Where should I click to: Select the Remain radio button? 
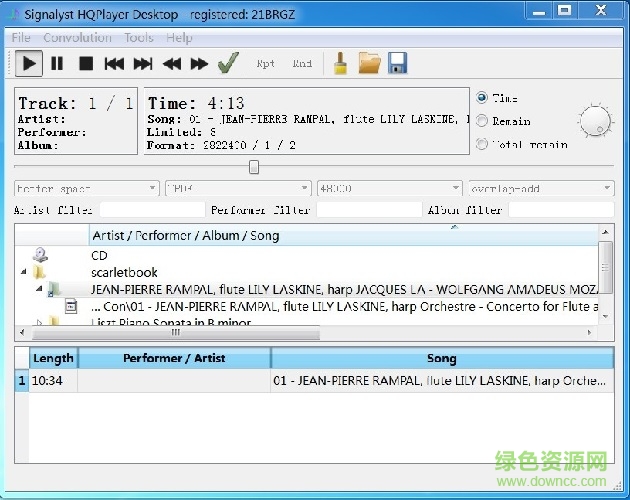[x=482, y=121]
